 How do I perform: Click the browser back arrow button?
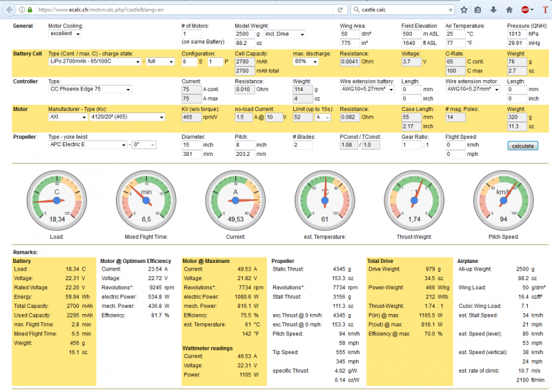[x=8, y=10]
